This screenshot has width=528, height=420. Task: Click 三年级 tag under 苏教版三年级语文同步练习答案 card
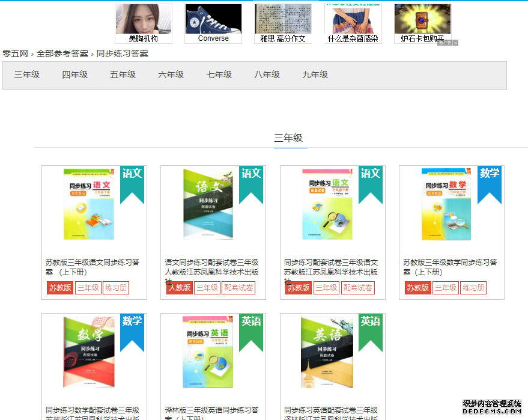(88, 288)
